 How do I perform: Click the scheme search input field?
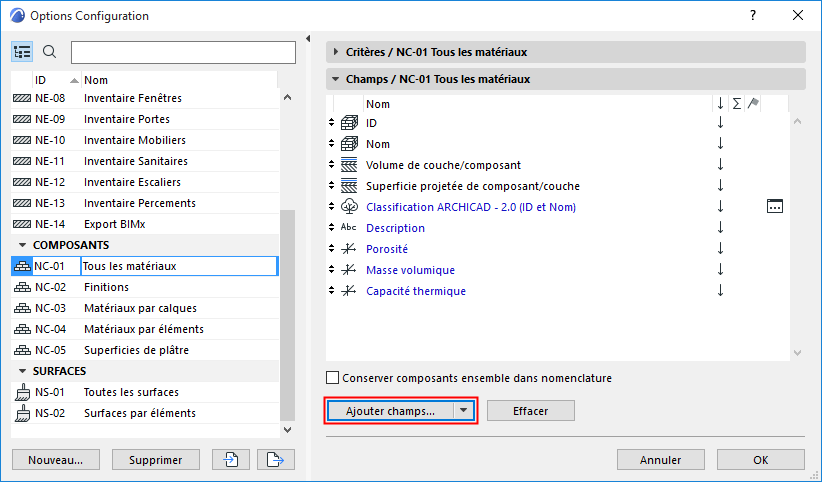tap(183, 52)
